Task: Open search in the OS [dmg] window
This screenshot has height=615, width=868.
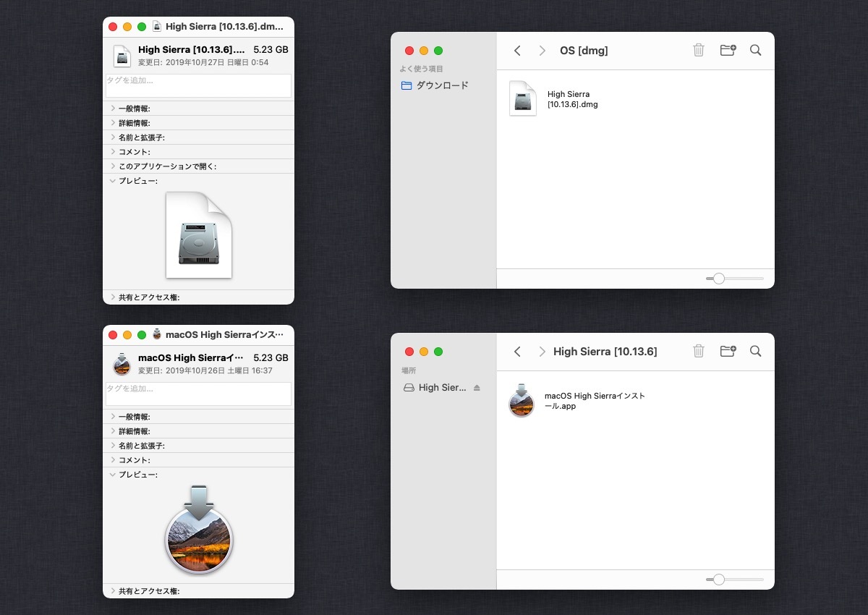Action: click(x=755, y=50)
